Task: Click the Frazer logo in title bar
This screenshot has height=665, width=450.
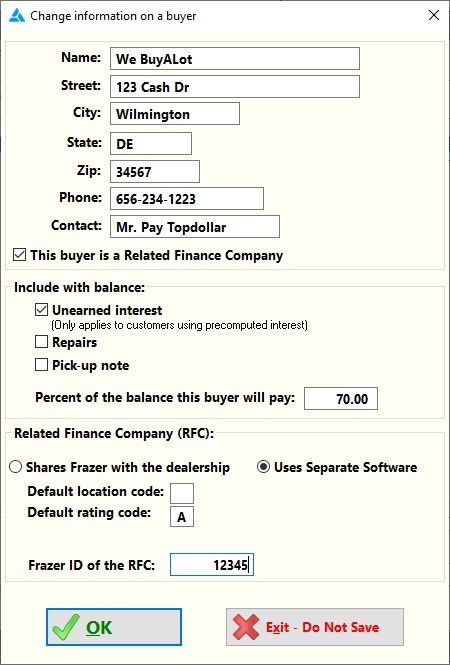Action: click(17, 16)
